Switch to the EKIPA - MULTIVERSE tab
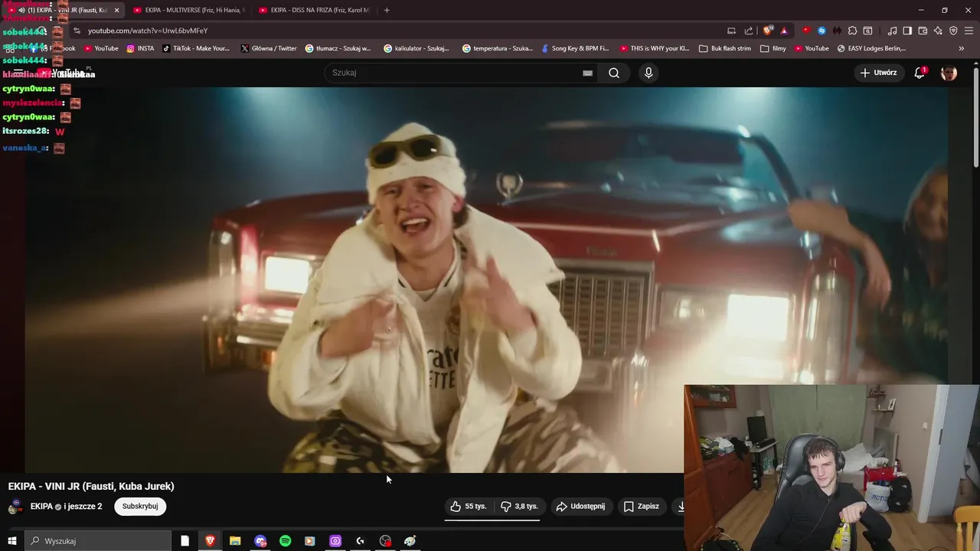980x551 pixels. [189, 10]
